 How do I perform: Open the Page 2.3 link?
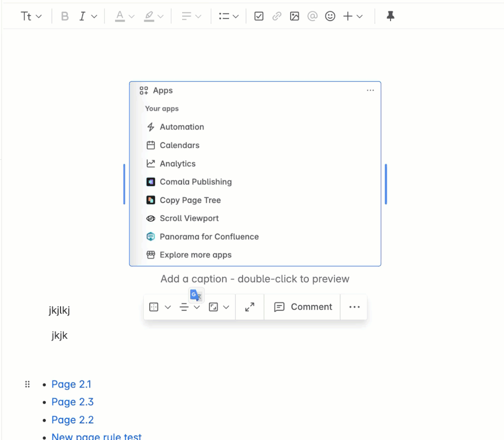pyautogui.click(x=73, y=402)
